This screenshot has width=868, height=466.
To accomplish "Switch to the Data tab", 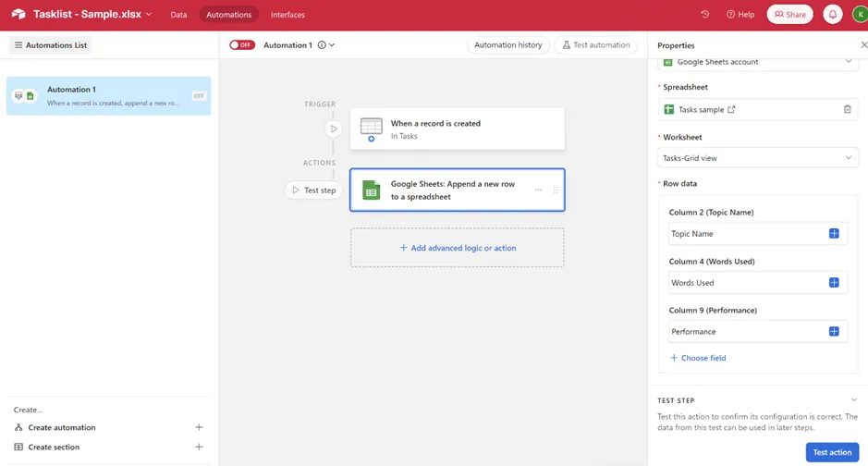I will tap(178, 15).
